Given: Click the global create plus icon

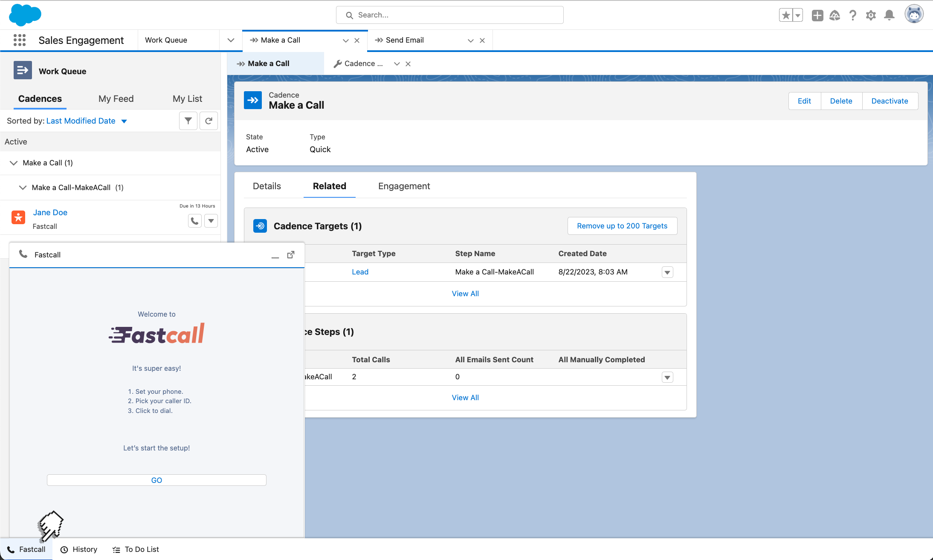Looking at the screenshot, I should tap(817, 15).
